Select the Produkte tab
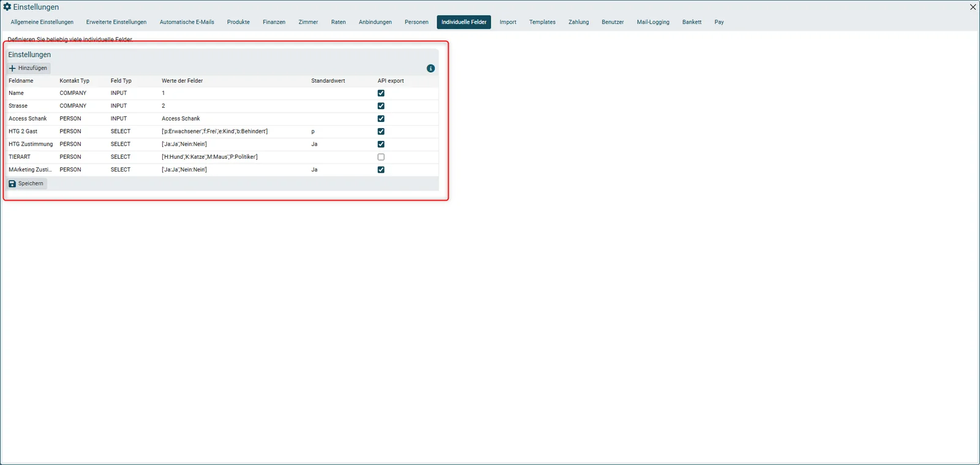Screen dimensions: 980x465 point(238,22)
